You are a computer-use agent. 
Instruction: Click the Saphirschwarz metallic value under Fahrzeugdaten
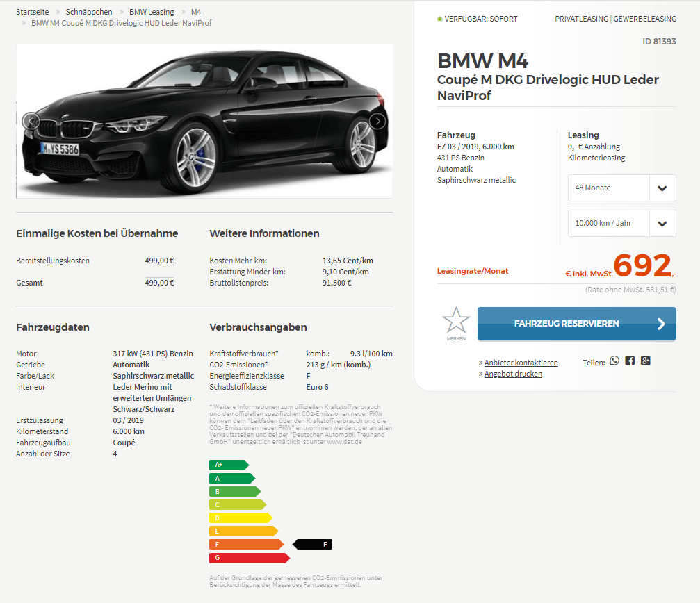[154, 376]
